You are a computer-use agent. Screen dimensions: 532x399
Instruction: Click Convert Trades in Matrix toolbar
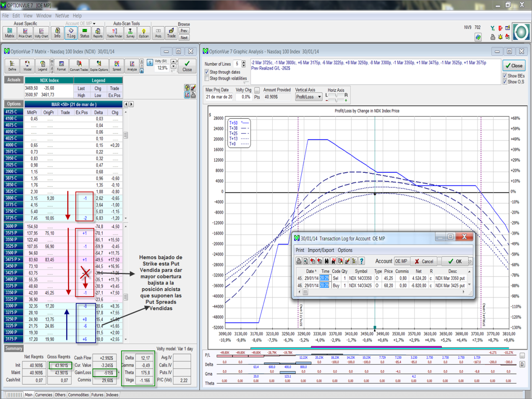(79, 66)
